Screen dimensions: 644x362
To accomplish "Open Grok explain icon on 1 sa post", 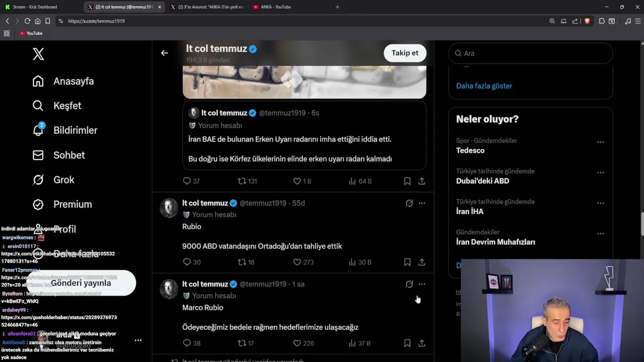I will point(409,284).
